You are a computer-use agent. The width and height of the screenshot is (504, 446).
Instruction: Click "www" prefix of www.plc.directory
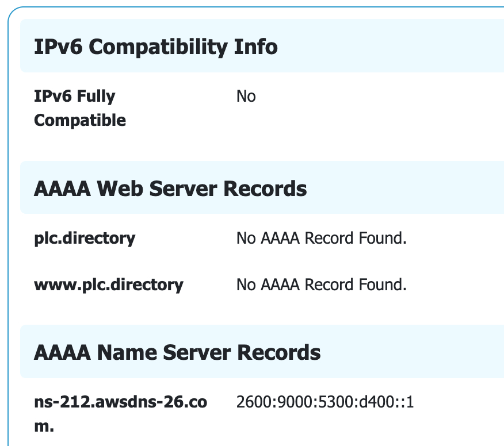point(49,284)
